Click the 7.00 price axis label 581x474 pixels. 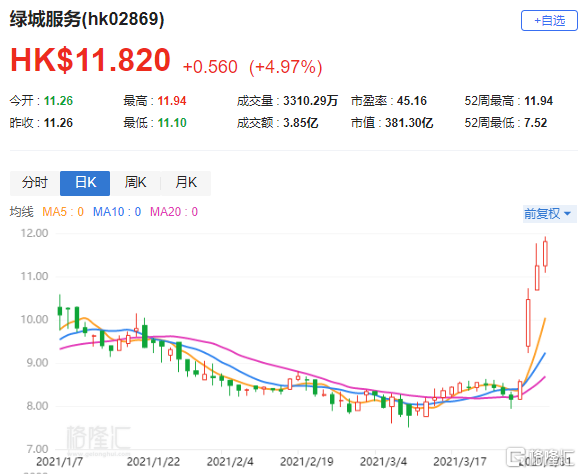37,449
